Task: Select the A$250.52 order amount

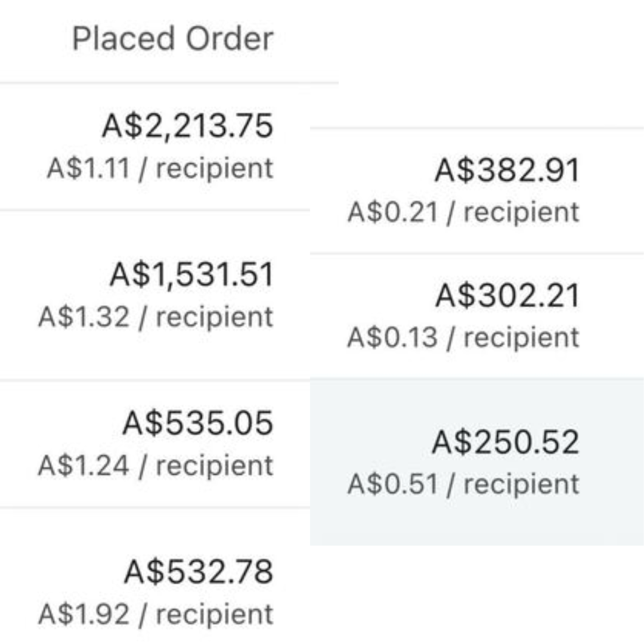Action: [505, 442]
